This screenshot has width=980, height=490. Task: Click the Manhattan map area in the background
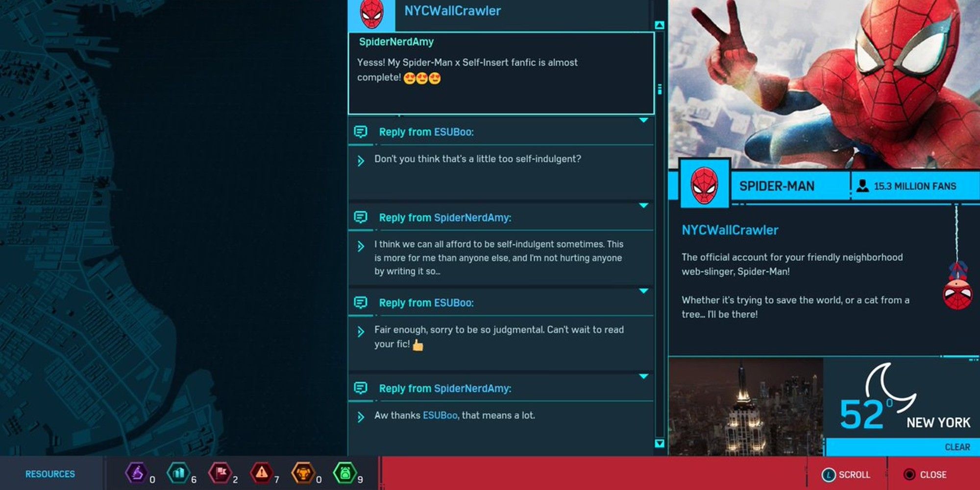click(x=173, y=228)
